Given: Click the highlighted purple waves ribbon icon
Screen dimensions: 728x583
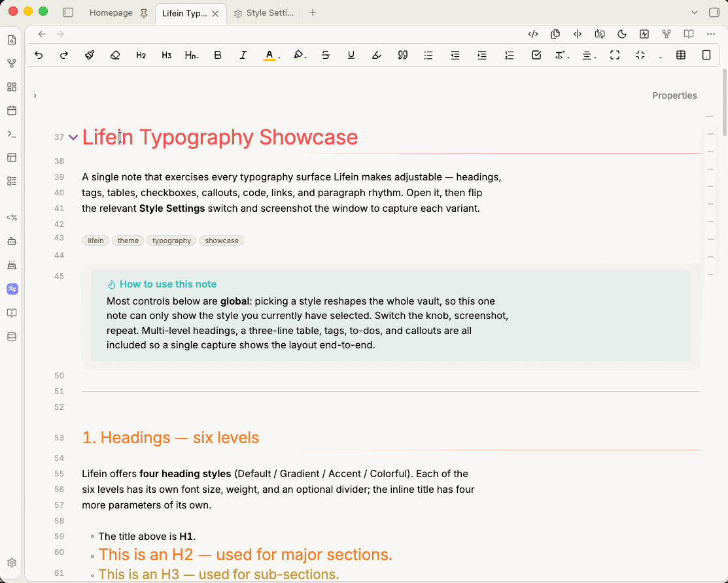Looking at the screenshot, I should point(12,289).
